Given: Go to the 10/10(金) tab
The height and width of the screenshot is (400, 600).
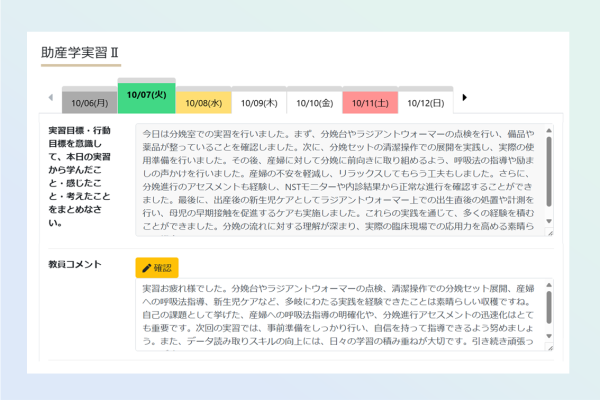Looking at the screenshot, I should [314, 102].
